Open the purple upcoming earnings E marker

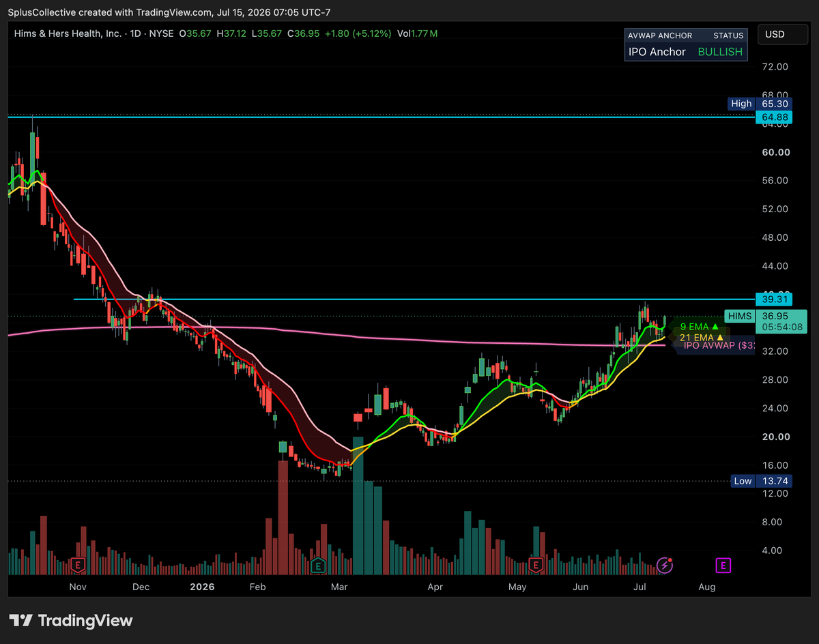(723, 565)
